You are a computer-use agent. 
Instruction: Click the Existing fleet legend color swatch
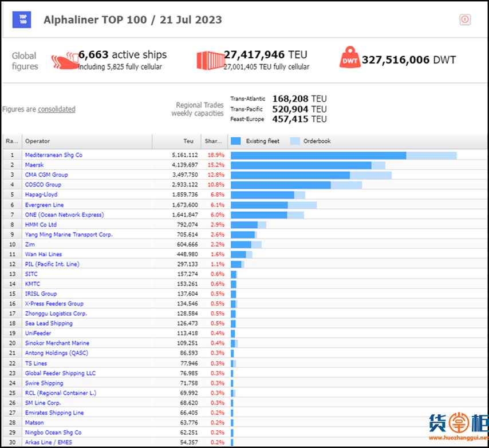pos(236,141)
